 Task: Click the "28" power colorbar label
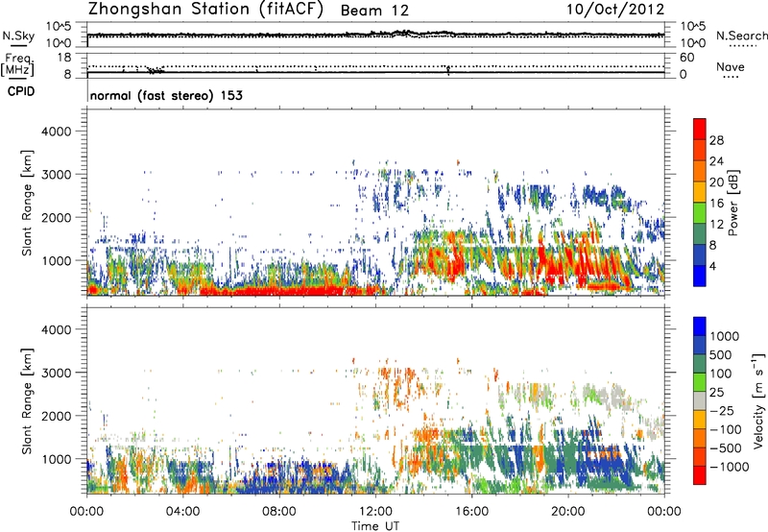click(x=716, y=140)
